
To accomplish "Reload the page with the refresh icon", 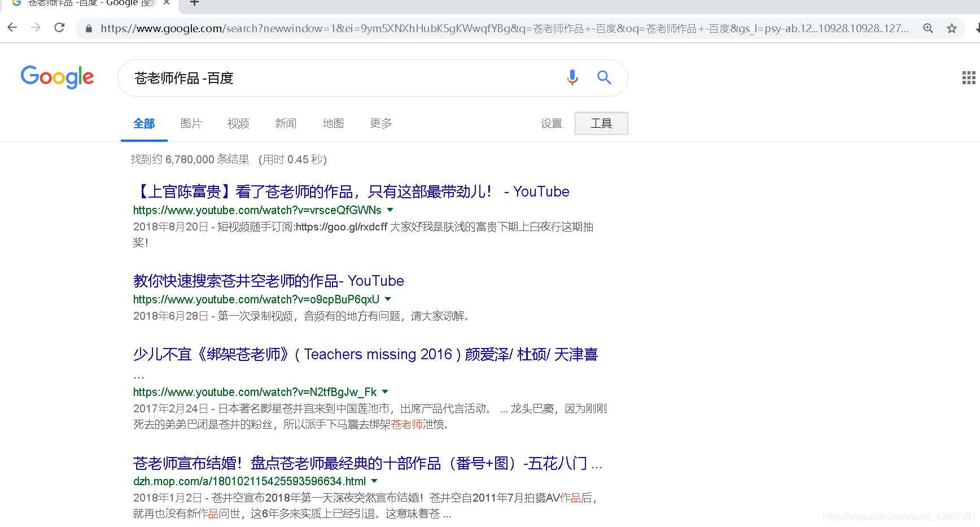I will click(59, 28).
